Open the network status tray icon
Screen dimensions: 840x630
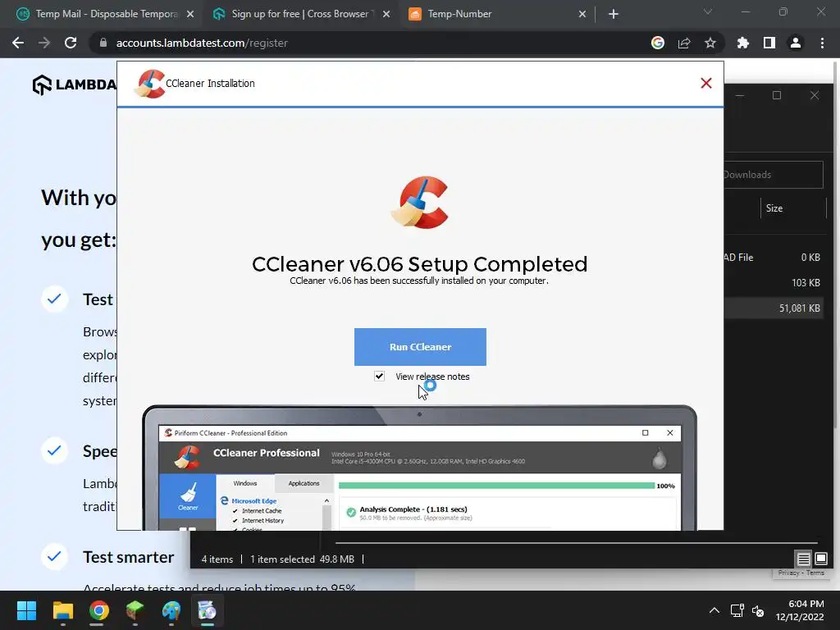click(737, 610)
